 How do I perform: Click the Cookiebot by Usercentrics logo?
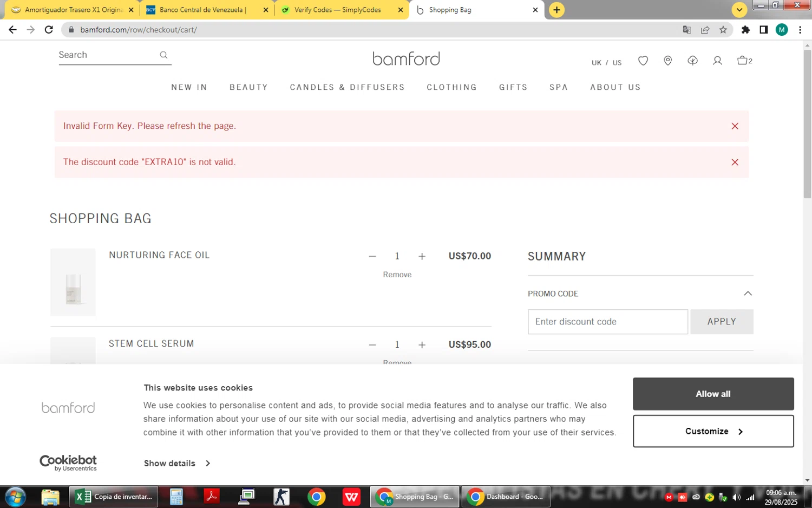[x=68, y=463]
